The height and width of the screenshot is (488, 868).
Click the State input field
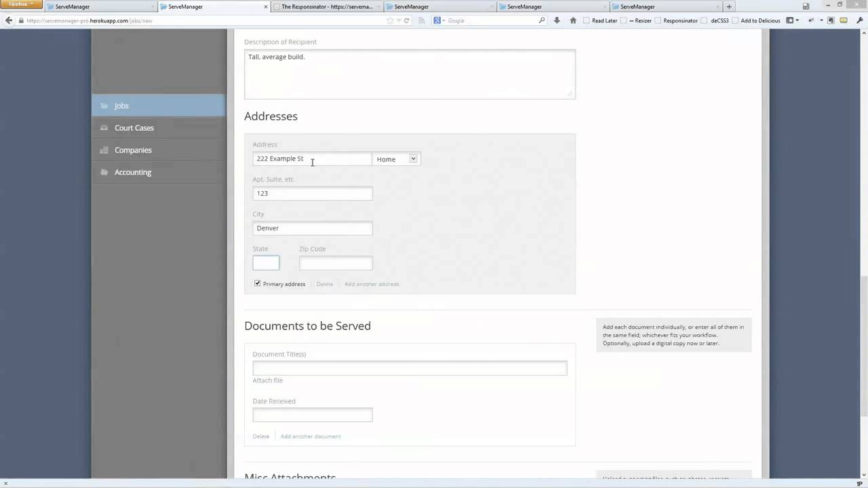click(266, 263)
